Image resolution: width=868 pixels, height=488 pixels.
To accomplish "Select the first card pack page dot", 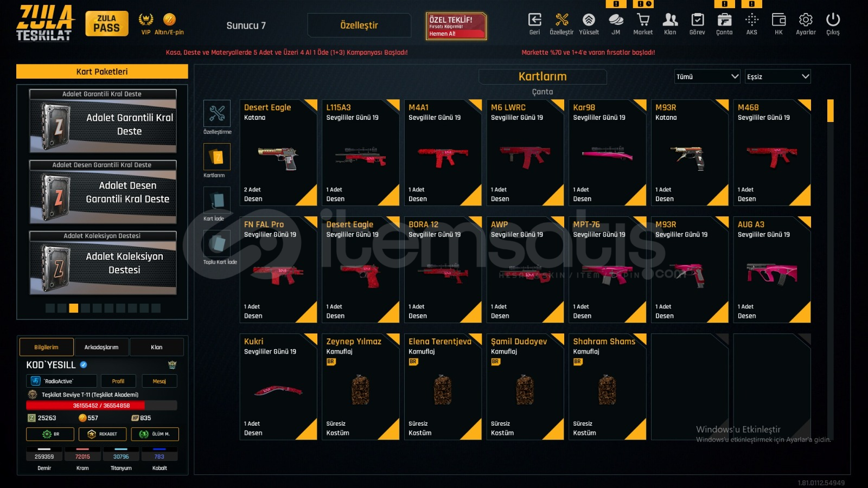I will [x=50, y=308].
